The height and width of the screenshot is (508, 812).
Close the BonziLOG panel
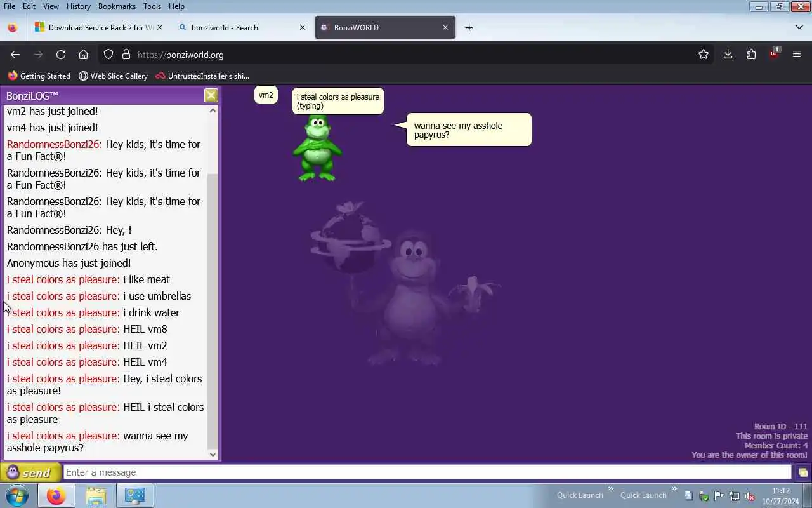(211, 95)
